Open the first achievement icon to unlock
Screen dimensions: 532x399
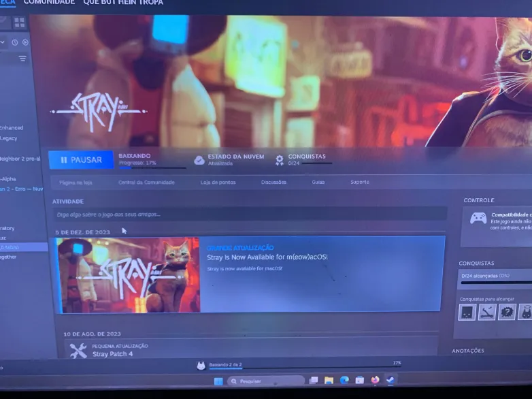coord(467,313)
